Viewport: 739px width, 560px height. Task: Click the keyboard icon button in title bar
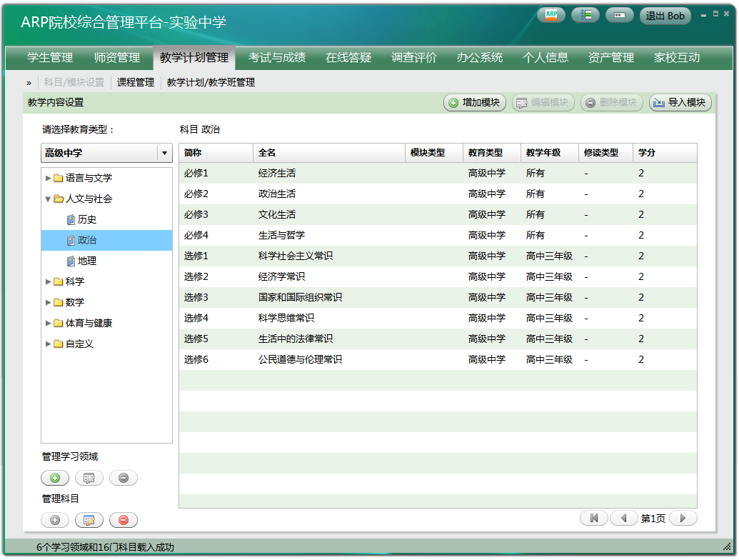click(619, 15)
